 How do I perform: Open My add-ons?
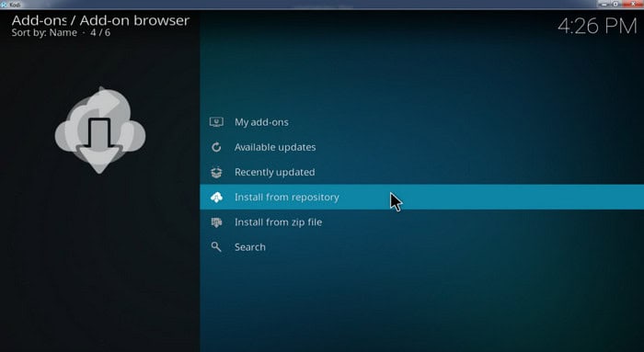click(x=421, y=122)
